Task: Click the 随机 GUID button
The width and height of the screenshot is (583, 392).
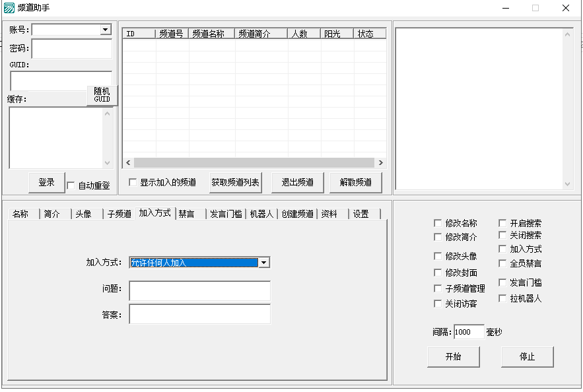Action: [102, 95]
